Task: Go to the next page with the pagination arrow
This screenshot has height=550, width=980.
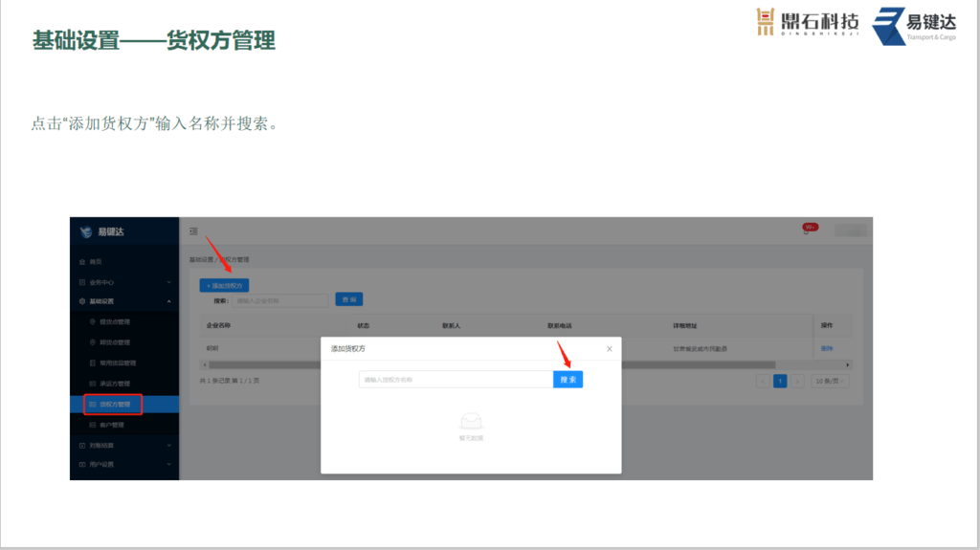Action: tap(797, 382)
